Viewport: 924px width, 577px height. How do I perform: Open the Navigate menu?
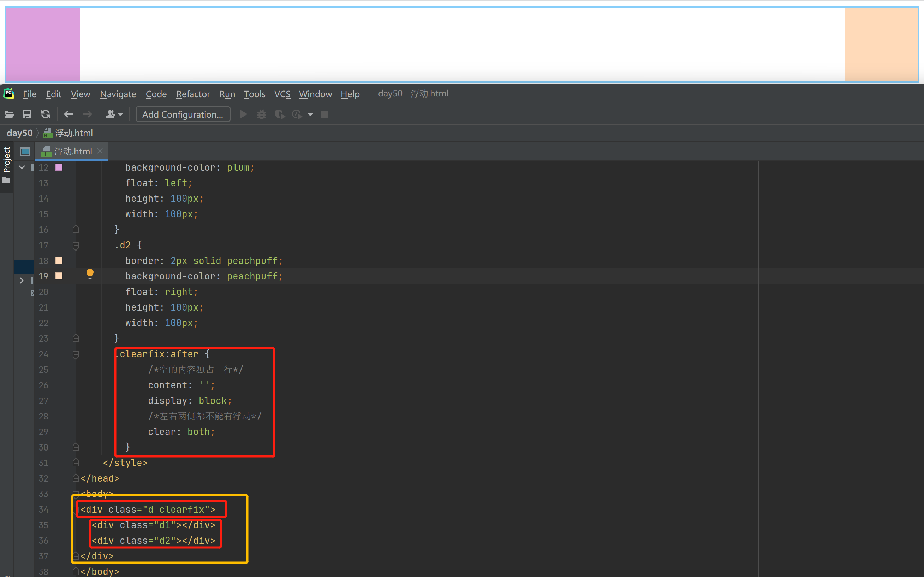point(118,94)
